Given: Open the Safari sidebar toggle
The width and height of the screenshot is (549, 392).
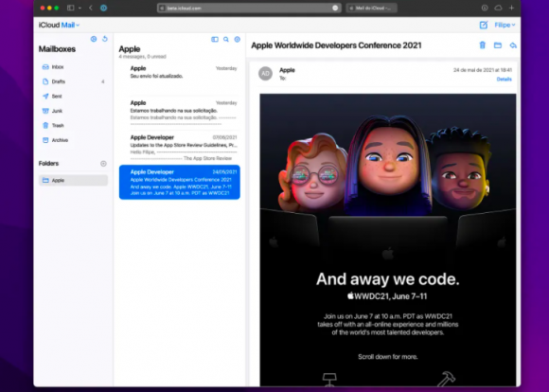Looking at the screenshot, I should 70,8.
